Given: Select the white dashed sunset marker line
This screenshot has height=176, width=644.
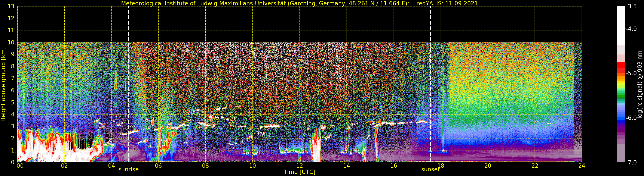Looking at the screenshot, I should [430, 84].
